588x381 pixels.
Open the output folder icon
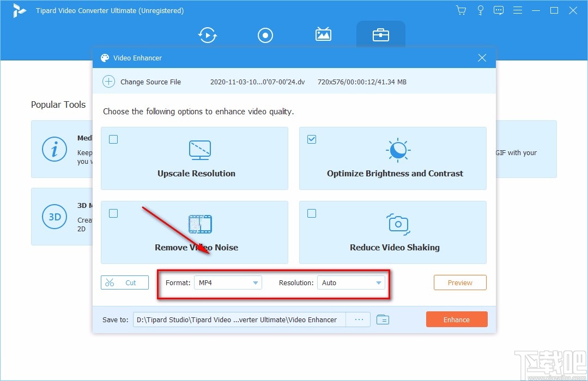click(383, 319)
